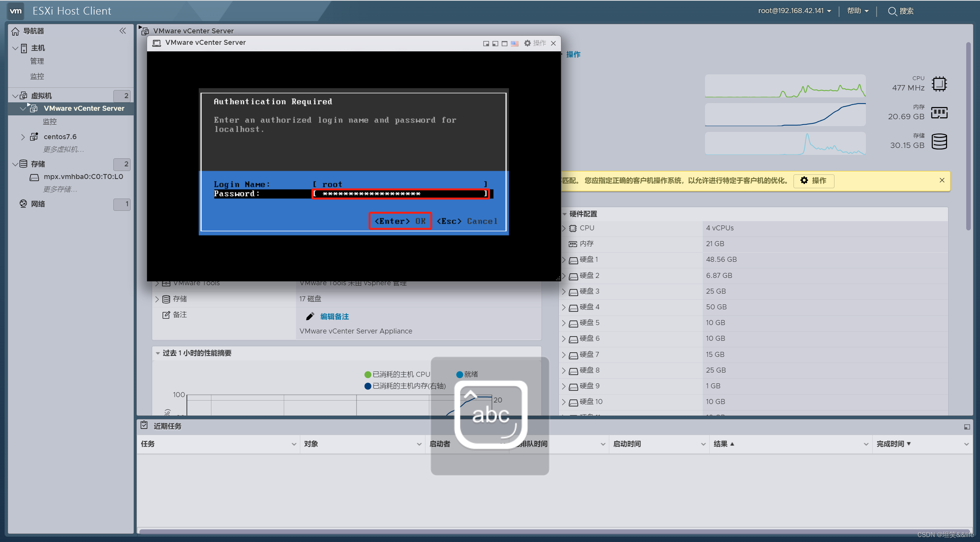The image size is (980, 542).
Task: Select US keyboard layout flag in console
Action: point(515,43)
